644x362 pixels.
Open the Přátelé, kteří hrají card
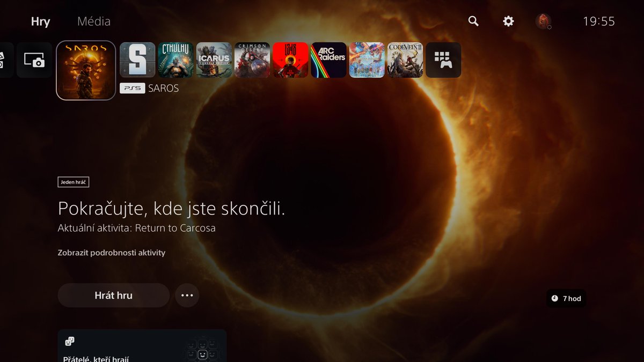(142, 346)
